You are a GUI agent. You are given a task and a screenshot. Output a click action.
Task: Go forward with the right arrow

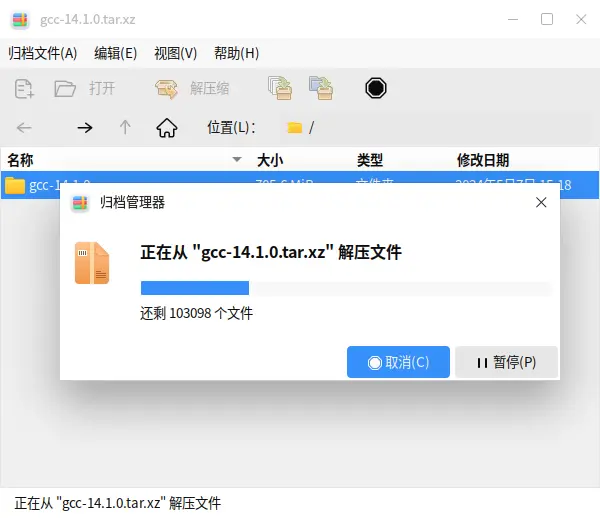85,127
